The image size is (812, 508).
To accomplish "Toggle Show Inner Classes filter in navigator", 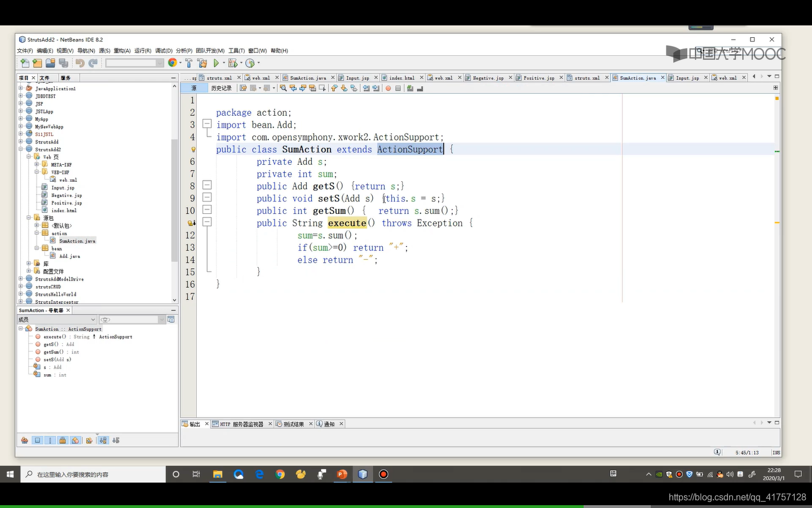I will (x=76, y=440).
